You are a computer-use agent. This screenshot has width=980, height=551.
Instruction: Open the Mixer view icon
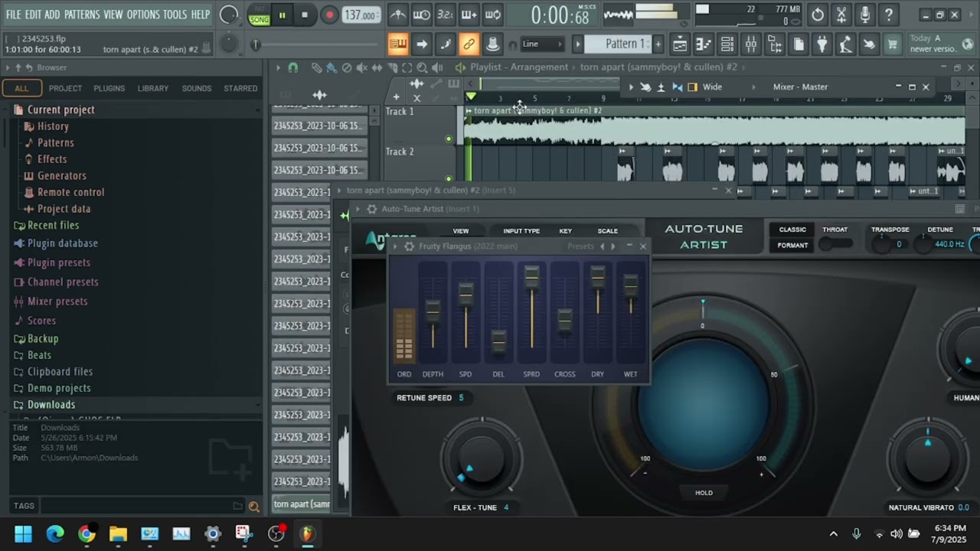pyautogui.click(x=751, y=44)
